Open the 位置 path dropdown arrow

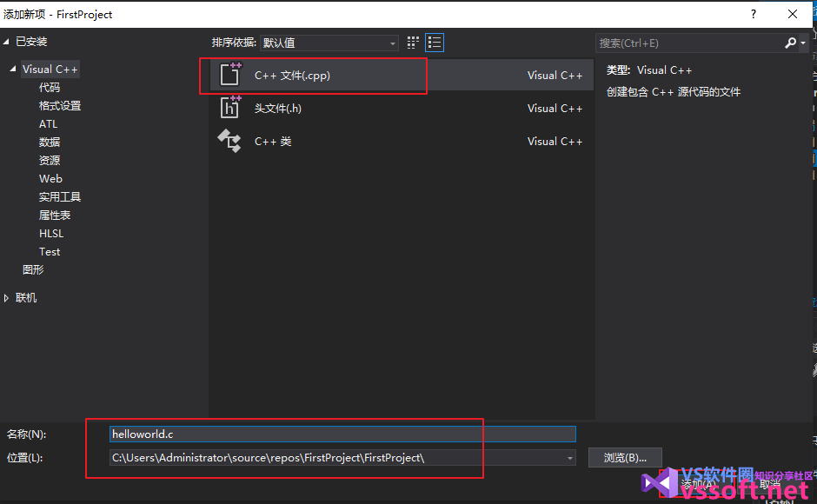pos(570,458)
